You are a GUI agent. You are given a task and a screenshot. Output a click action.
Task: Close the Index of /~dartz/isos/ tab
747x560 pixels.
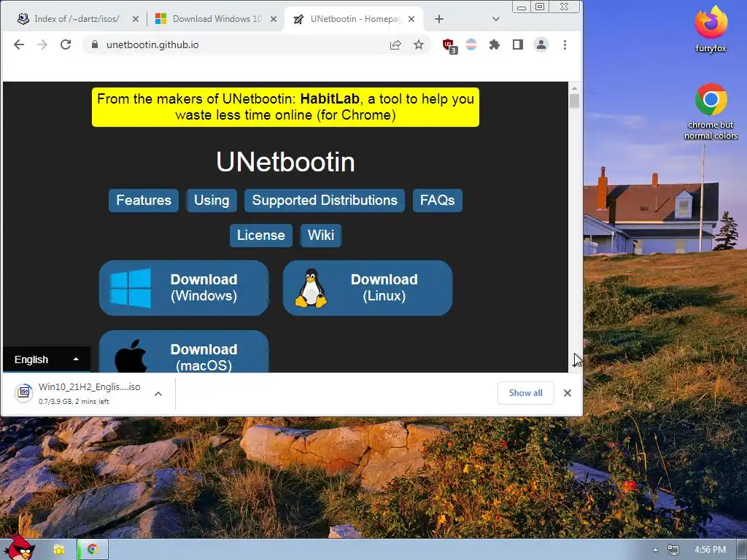(x=135, y=19)
